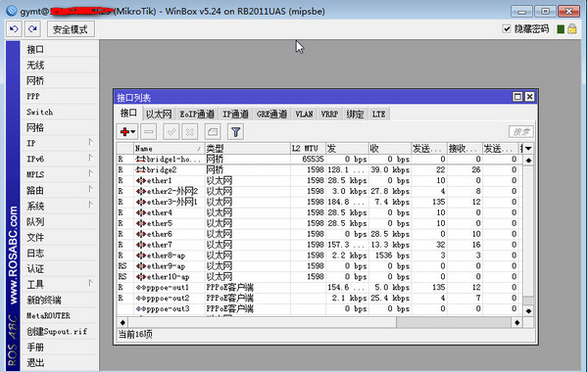
Task: Open the MetaROUTER menu
Action: coord(60,316)
